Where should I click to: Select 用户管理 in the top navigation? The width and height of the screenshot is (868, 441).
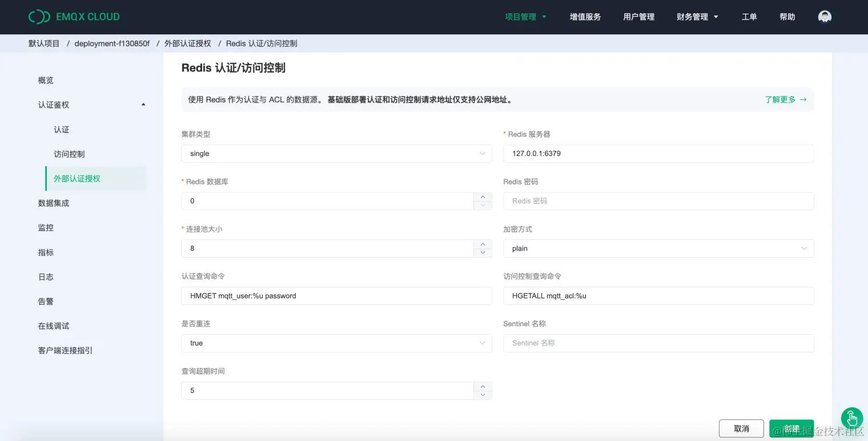[638, 17]
